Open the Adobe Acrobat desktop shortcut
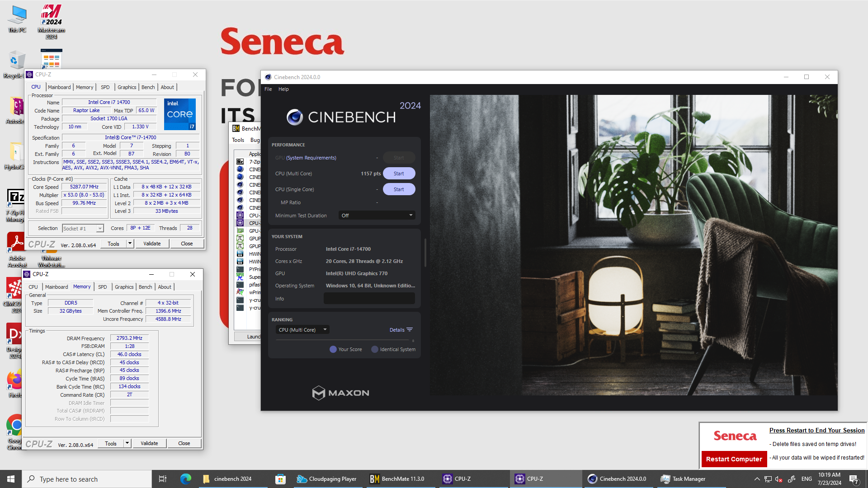Screen dimensions: 868x488 pyautogui.click(x=17, y=249)
